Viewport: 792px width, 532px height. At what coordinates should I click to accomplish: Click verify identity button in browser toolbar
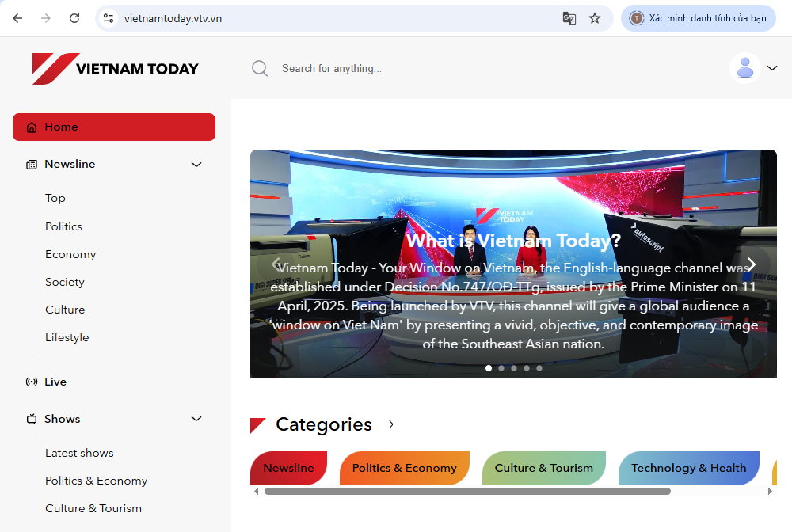tap(699, 18)
